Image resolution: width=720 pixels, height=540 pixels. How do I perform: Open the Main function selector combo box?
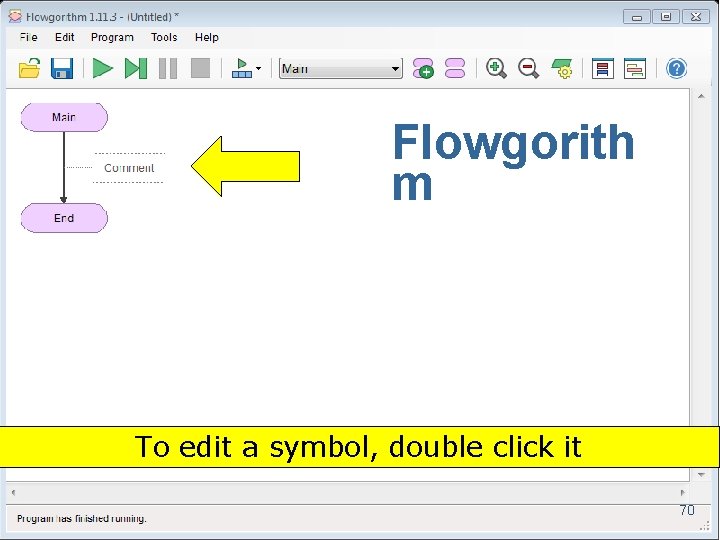pyautogui.click(x=341, y=68)
